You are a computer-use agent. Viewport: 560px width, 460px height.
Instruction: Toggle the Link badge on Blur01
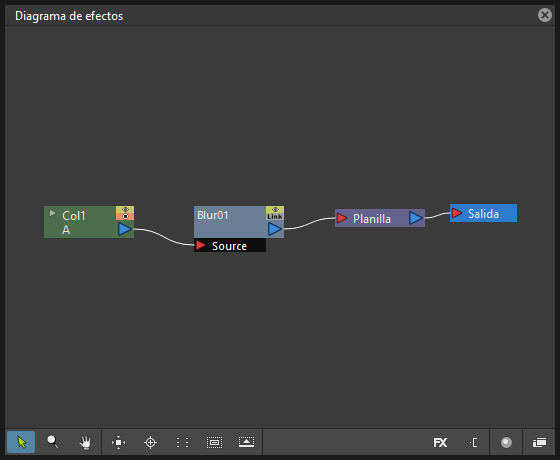(275, 216)
